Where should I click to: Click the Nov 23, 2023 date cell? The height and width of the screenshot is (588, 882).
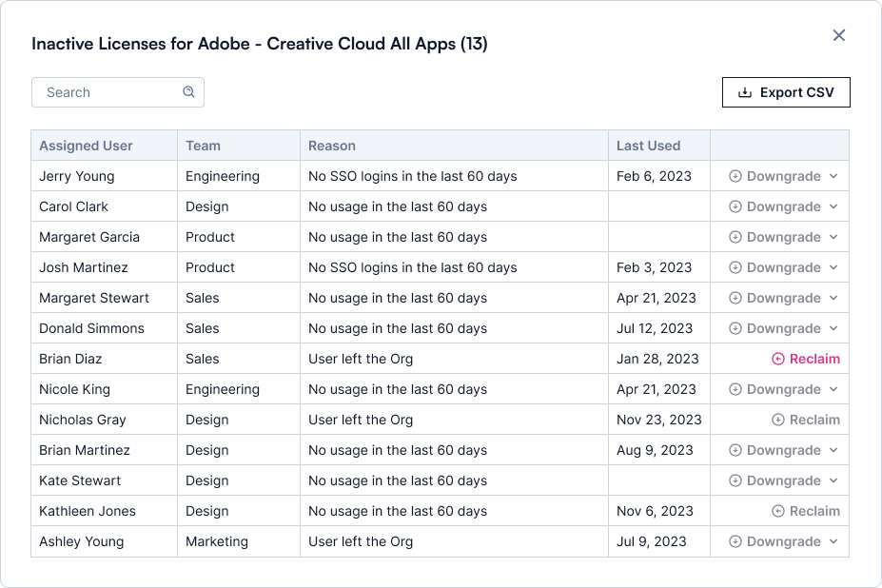658,420
